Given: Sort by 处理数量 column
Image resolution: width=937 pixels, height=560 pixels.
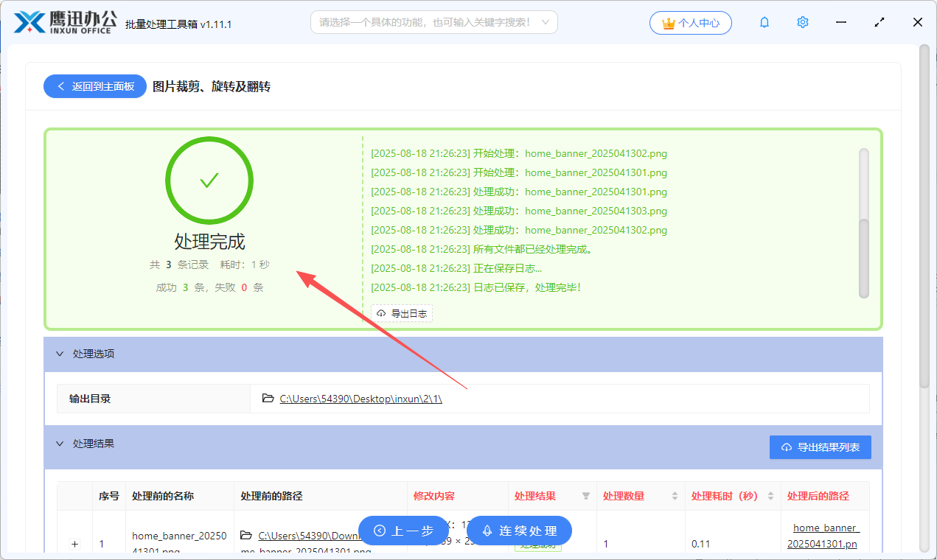Looking at the screenshot, I should pos(675,496).
